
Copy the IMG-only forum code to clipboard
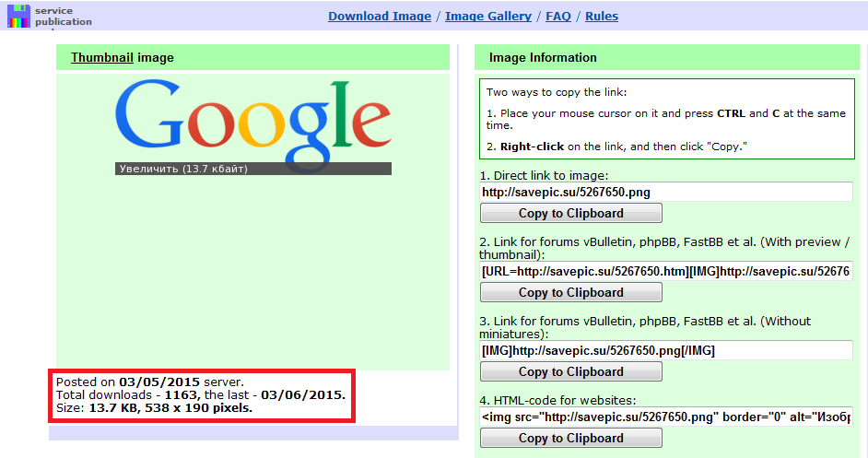coord(570,371)
